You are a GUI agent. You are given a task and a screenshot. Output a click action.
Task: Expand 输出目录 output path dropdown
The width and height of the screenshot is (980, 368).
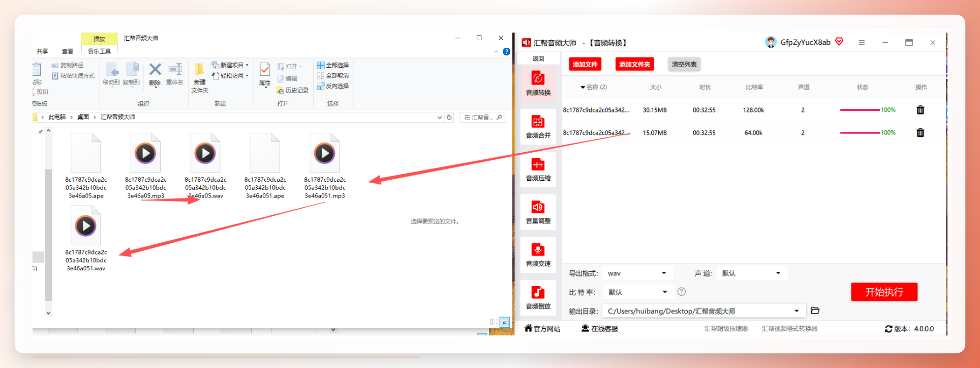pyautogui.click(x=797, y=311)
